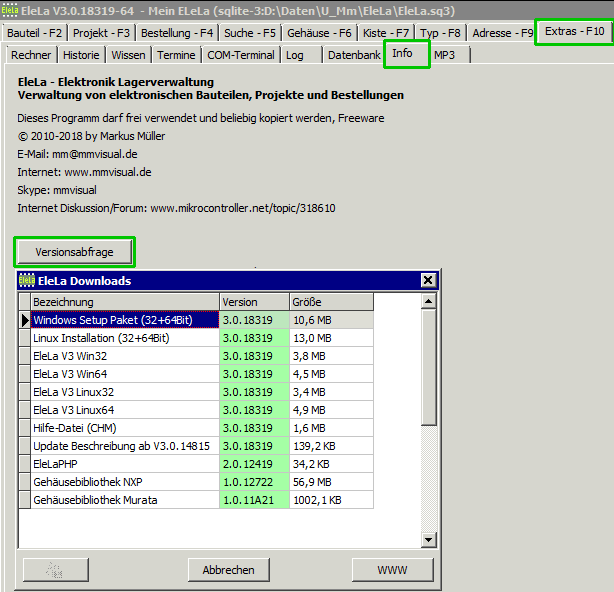Select the Extras - F10 tab
614x592 pixels.
point(574,31)
